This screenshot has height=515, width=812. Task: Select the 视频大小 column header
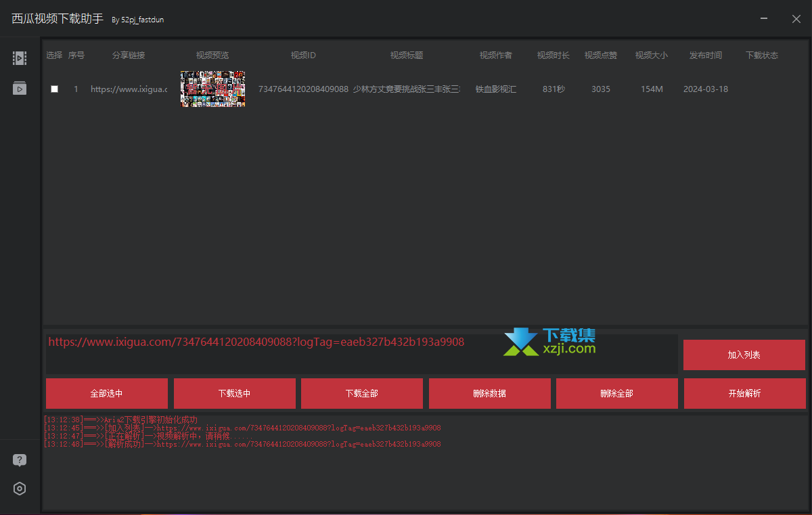point(652,55)
